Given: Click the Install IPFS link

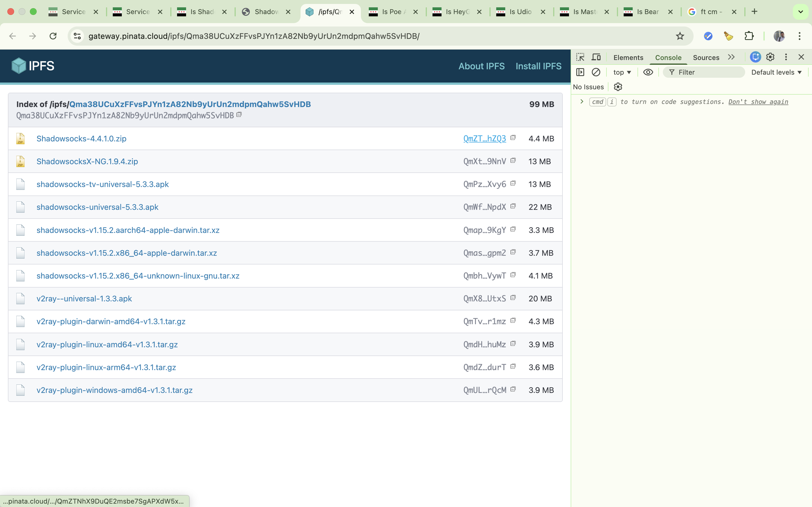Looking at the screenshot, I should [538, 66].
